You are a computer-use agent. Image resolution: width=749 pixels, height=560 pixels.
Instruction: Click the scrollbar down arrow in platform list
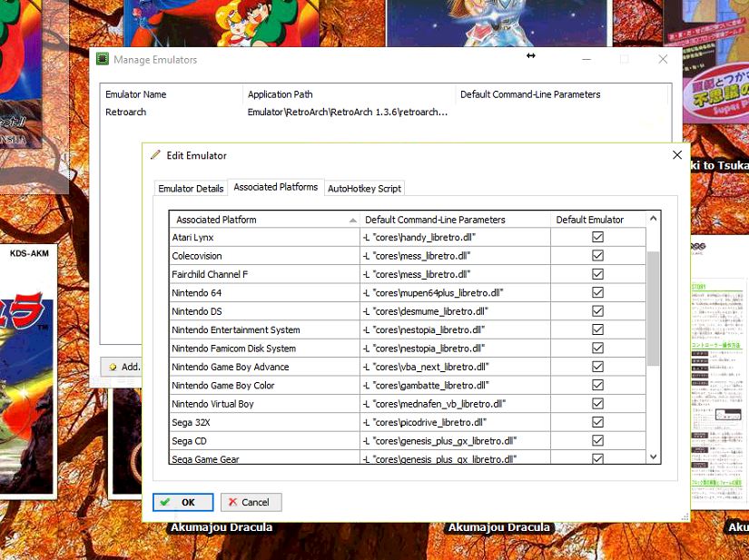coord(654,457)
